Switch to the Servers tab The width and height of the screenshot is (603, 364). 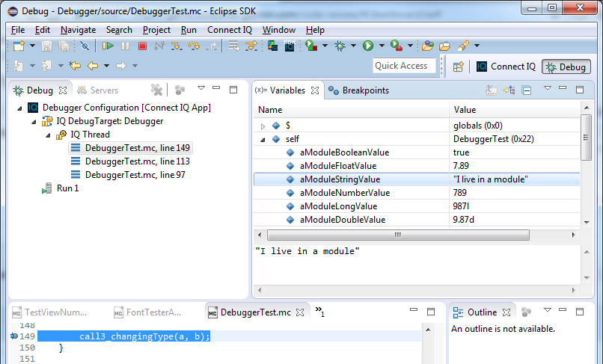coord(97,90)
